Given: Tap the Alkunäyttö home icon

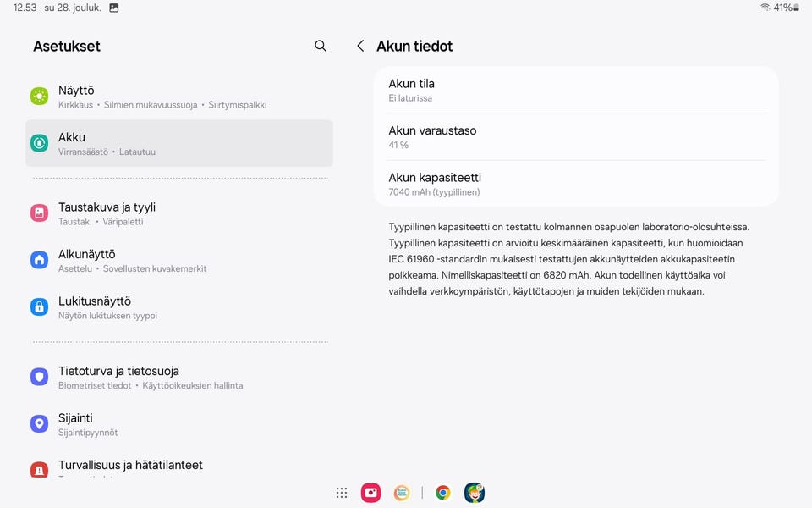Looking at the screenshot, I should (40, 260).
